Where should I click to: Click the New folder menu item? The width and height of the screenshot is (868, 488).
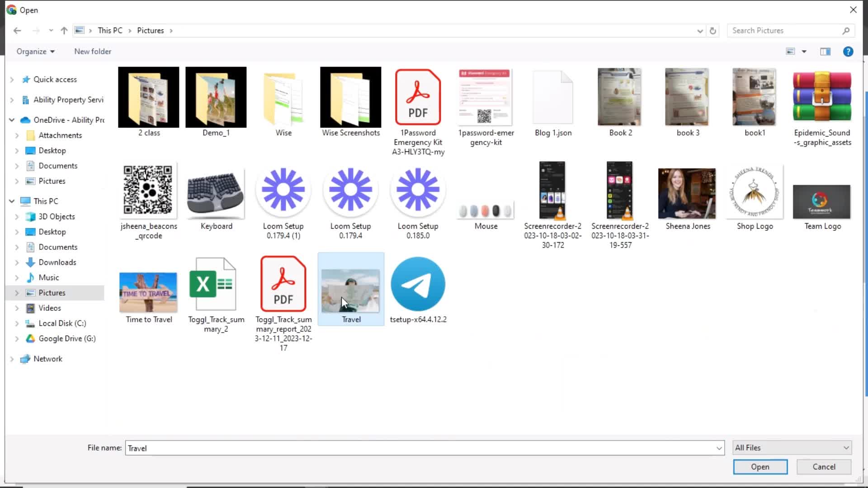[92, 51]
